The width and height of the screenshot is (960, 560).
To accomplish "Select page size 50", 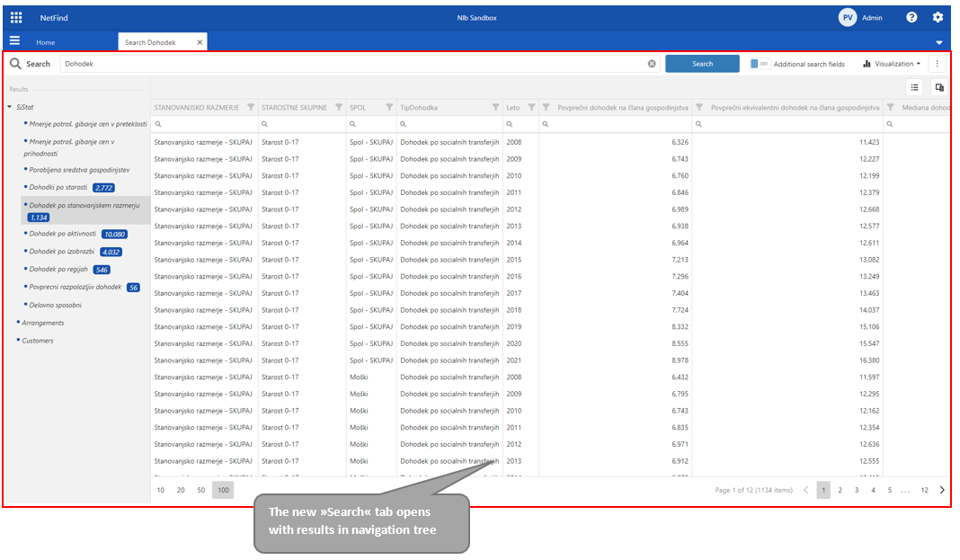I will pyautogui.click(x=201, y=490).
